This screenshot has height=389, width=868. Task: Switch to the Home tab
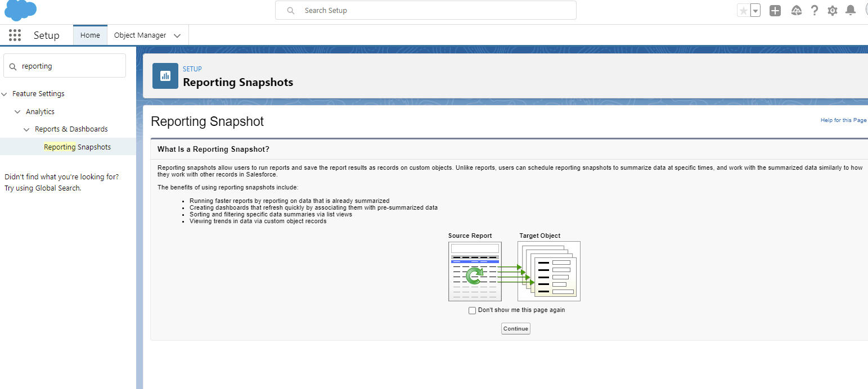click(x=90, y=35)
